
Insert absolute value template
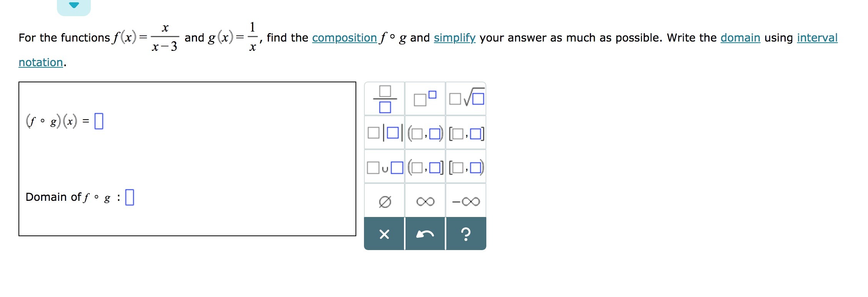click(x=385, y=133)
